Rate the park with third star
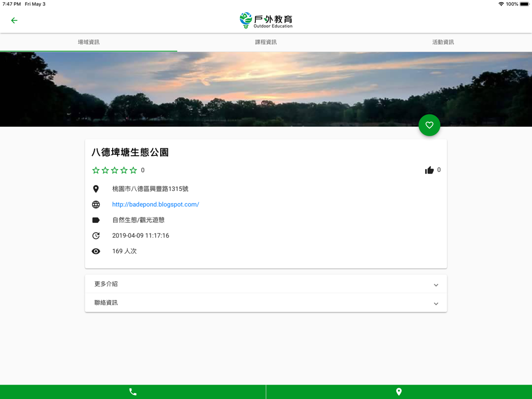The width and height of the screenshot is (532, 399). 114,170
